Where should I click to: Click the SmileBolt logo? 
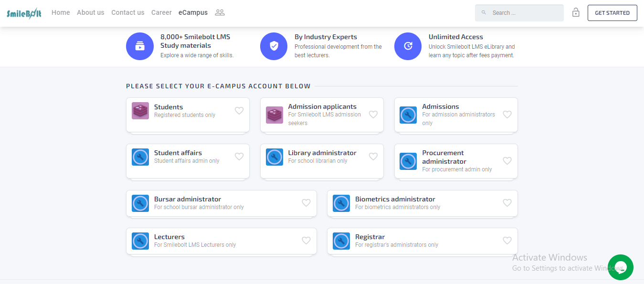point(24,13)
